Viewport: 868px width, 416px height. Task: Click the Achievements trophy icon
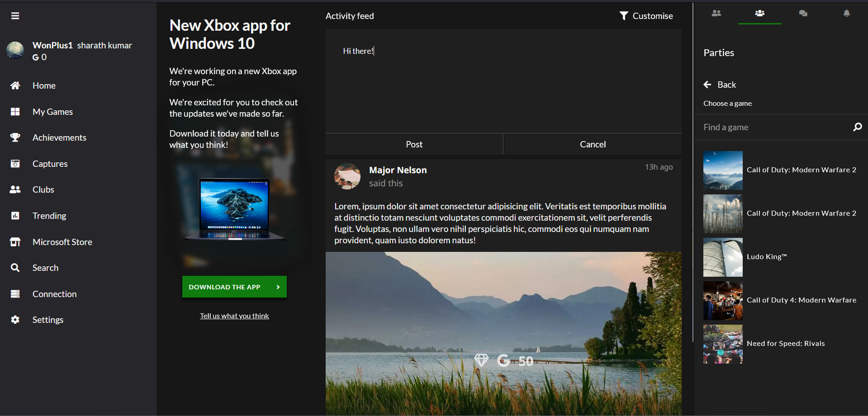15,137
